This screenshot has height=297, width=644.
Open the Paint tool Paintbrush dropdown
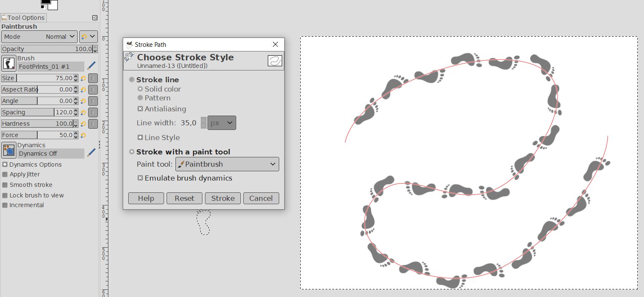coord(227,164)
